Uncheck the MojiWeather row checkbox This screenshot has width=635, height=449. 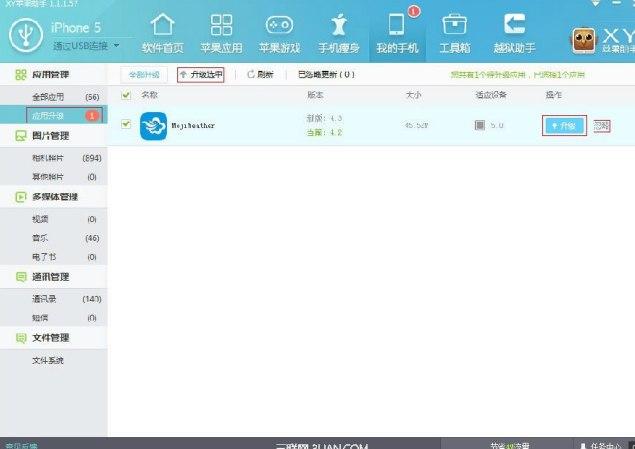tap(126, 124)
